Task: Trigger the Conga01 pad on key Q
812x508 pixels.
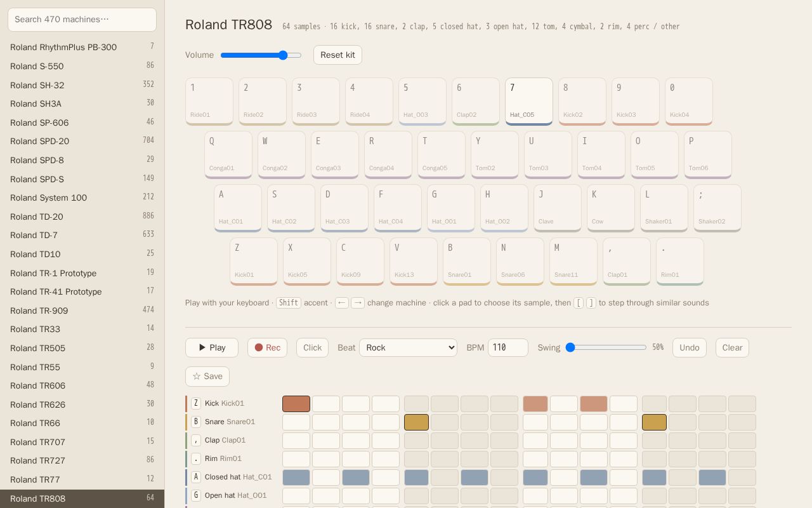Action: pyautogui.click(x=228, y=155)
